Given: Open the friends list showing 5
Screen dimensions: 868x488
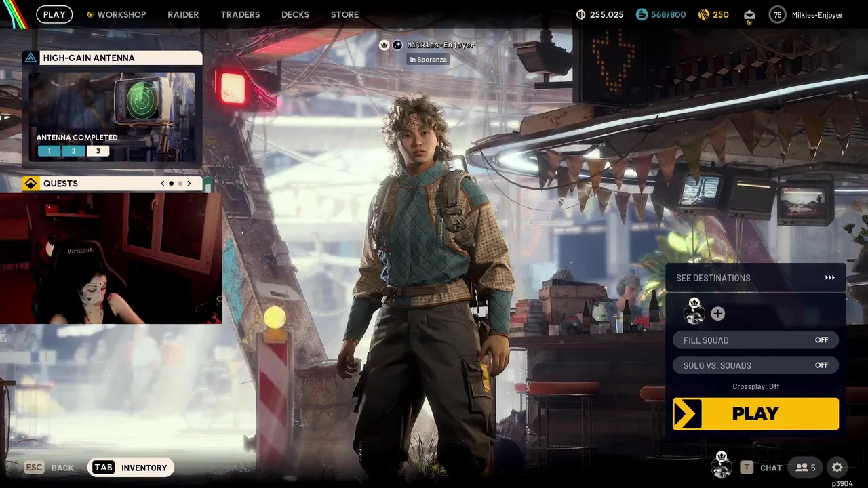Looking at the screenshot, I should pyautogui.click(x=805, y=468).
